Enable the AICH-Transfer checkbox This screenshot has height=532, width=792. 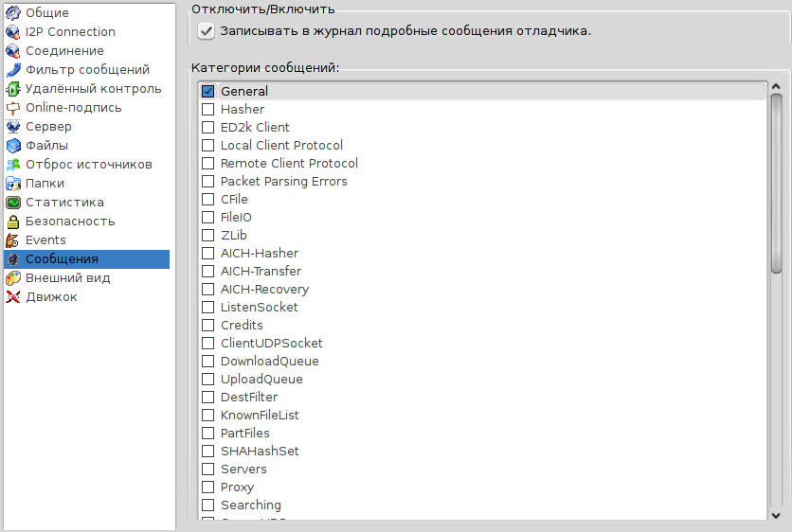point(207,271)
